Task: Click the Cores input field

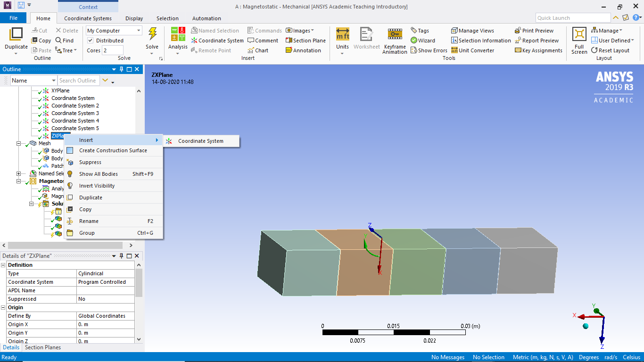Action: (113, 50)
